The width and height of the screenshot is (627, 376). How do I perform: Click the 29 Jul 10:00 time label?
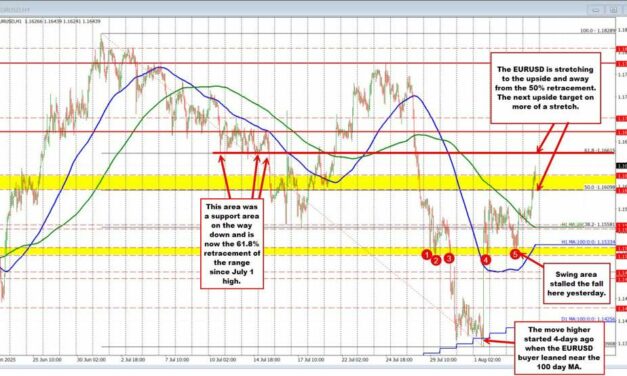443,360
